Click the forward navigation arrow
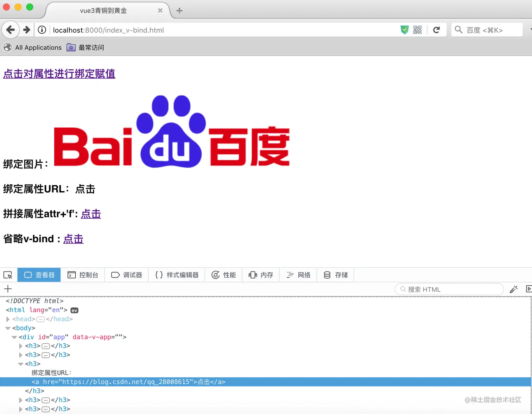The image size is (532, 414). pyautogui.click(x=26, y=30)
